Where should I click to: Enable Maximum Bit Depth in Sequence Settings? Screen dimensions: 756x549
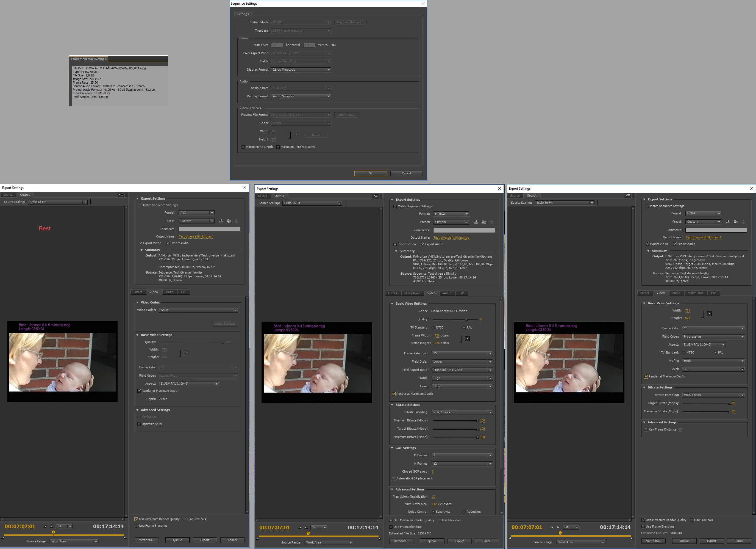[x=243, y=147]
